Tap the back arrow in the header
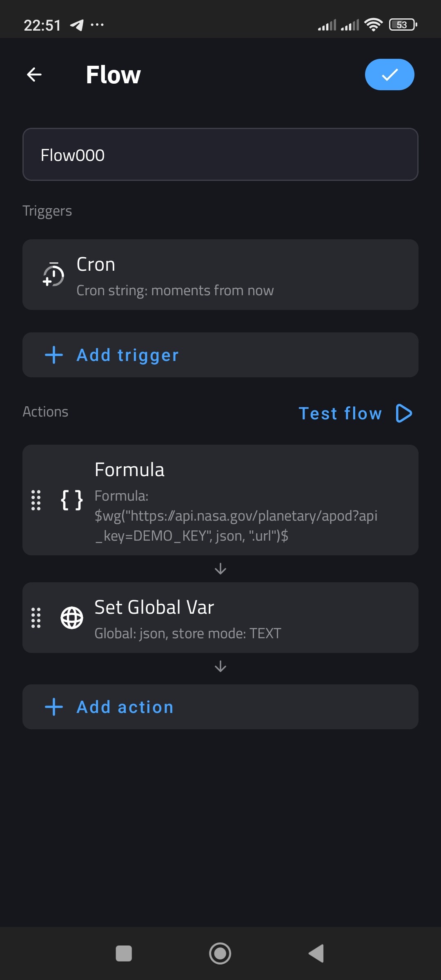Image resolution: width=441 pixels, height=980 pixels. [34, 74]
